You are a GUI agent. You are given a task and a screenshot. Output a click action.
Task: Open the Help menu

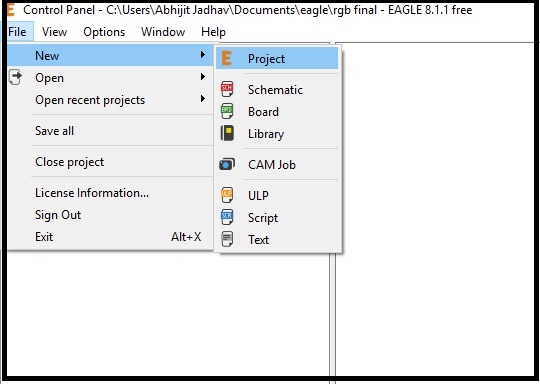coord(213,32)
